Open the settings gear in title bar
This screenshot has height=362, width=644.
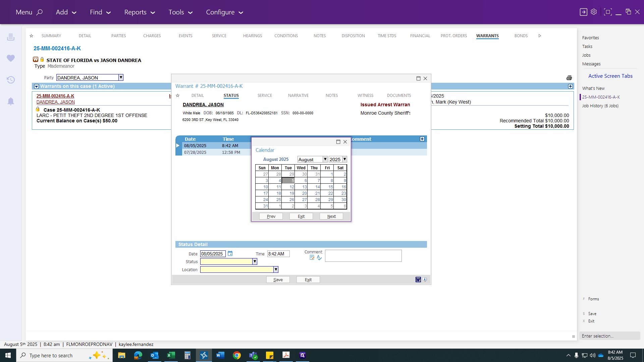coord(594,12)
